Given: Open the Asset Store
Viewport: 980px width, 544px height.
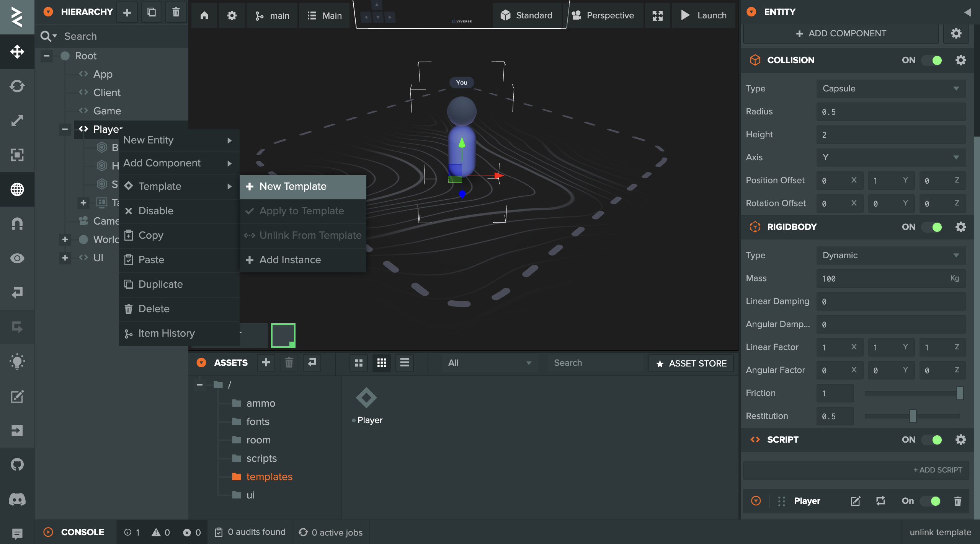Looking at the screenshot, I should point(691,363).
